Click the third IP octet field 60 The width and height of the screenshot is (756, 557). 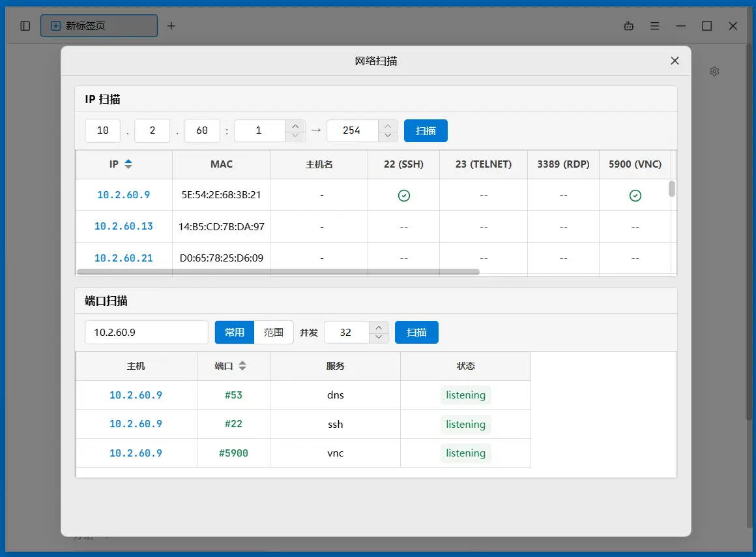(202, 131)
